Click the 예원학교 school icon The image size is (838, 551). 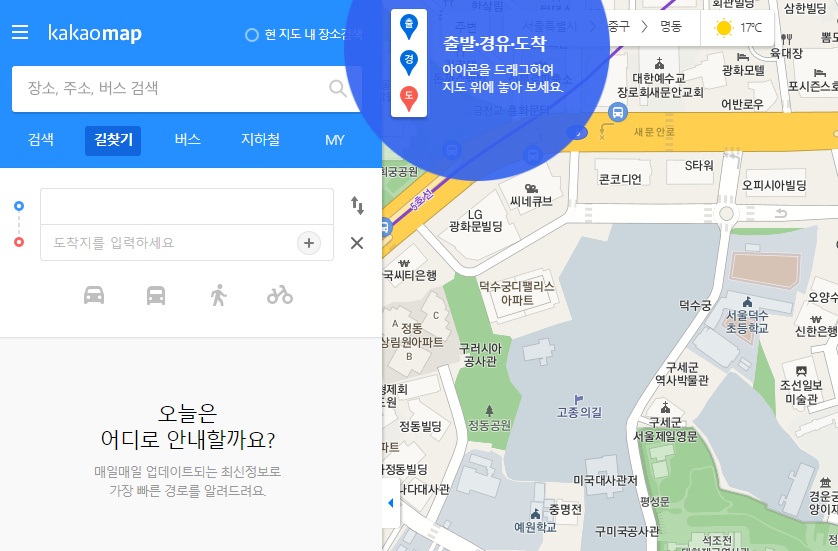(x=536, y=514)
